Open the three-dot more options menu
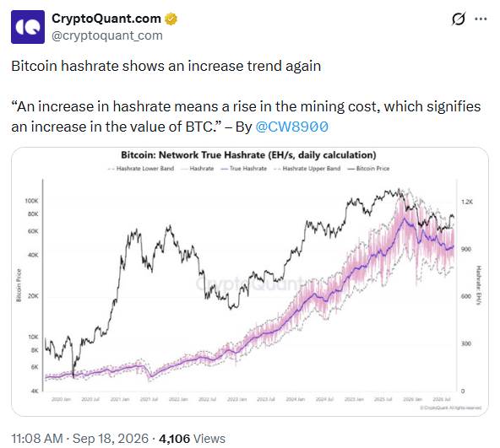Viewport: 500px width, 448px height. coord(481,19)
